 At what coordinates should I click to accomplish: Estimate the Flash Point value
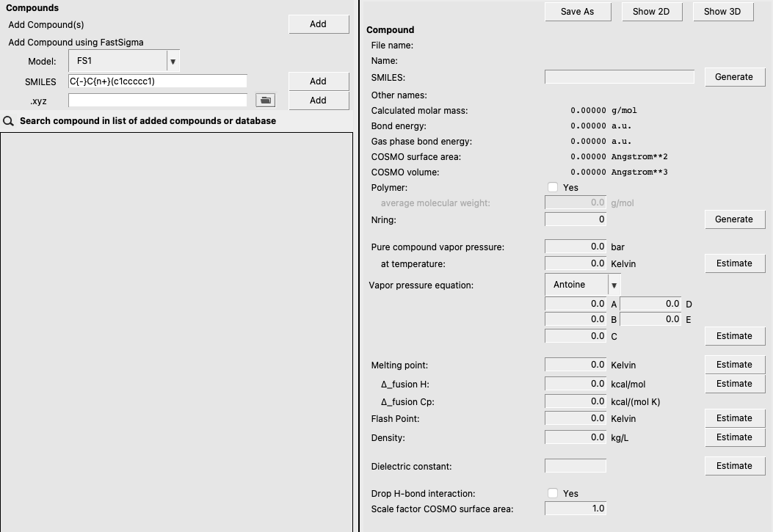(734, 418)
